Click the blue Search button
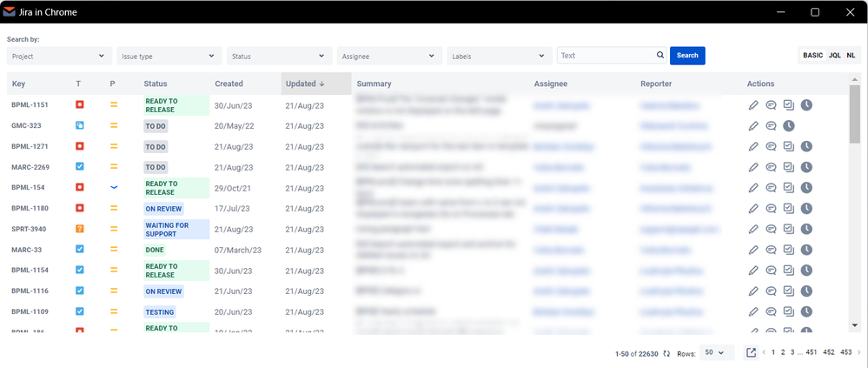This screenshot has width=868, height=368. point(687,56)
